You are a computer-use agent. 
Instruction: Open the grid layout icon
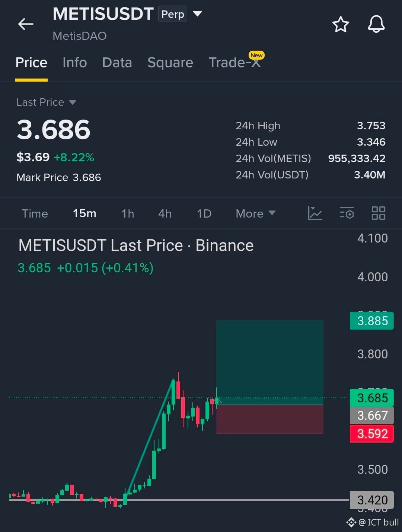379,213
